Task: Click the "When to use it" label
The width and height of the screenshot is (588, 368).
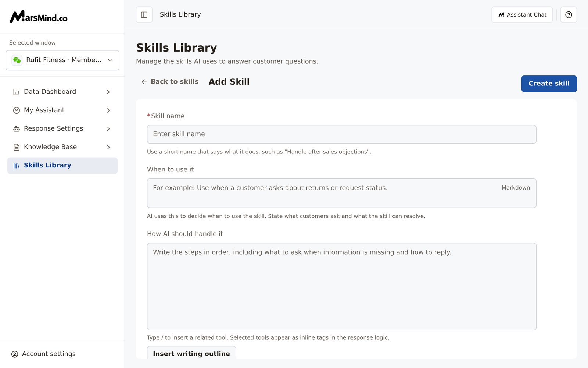Action: pos(170,169)
